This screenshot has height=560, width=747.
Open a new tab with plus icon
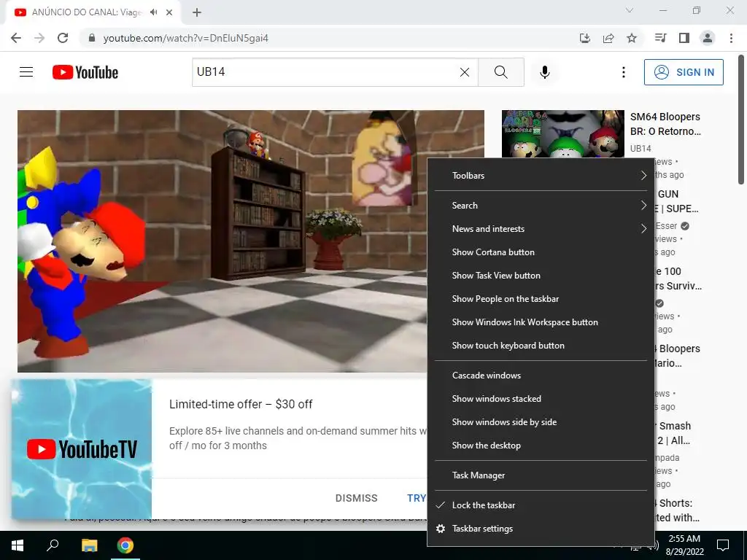click(x=197, y=12)
